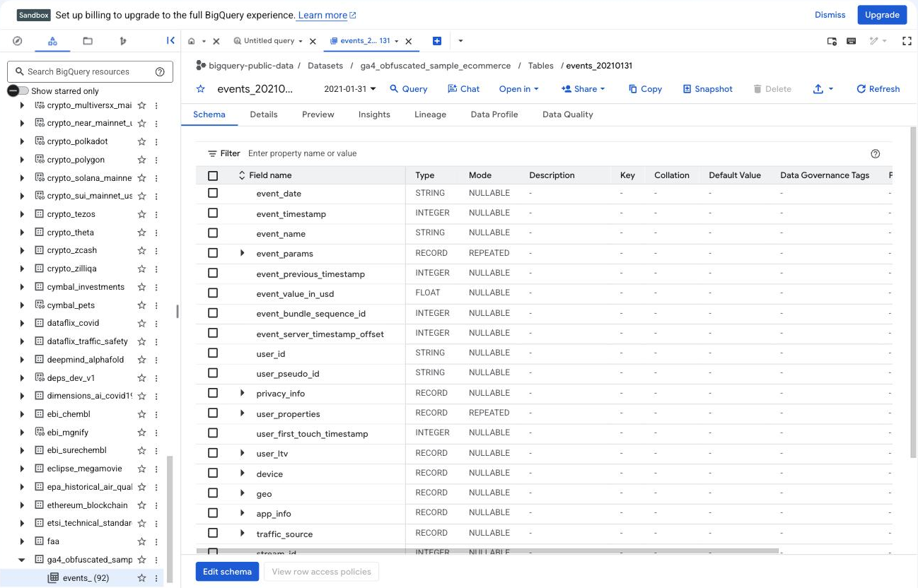Open more actions for events_ (92) table

[x=156, y=578]
